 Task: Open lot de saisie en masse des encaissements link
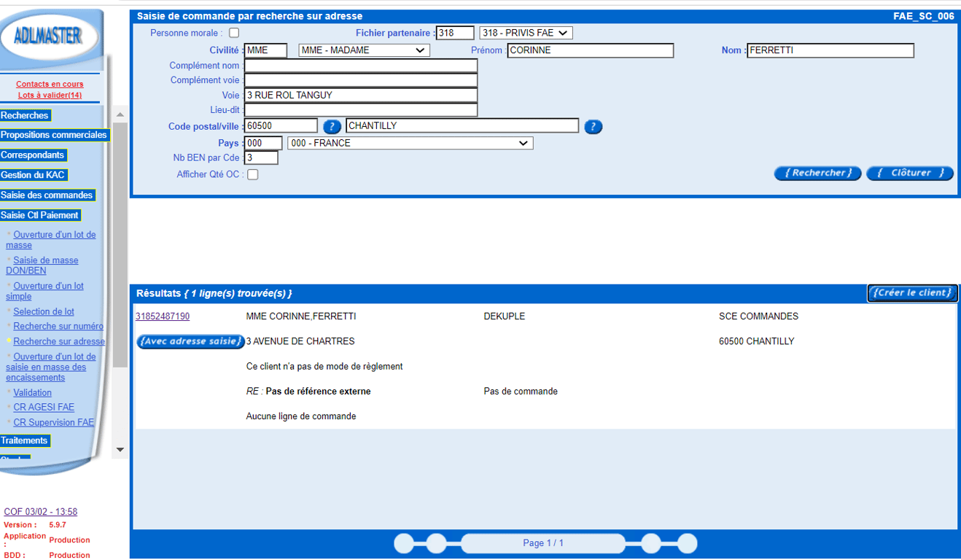point(51,367)
